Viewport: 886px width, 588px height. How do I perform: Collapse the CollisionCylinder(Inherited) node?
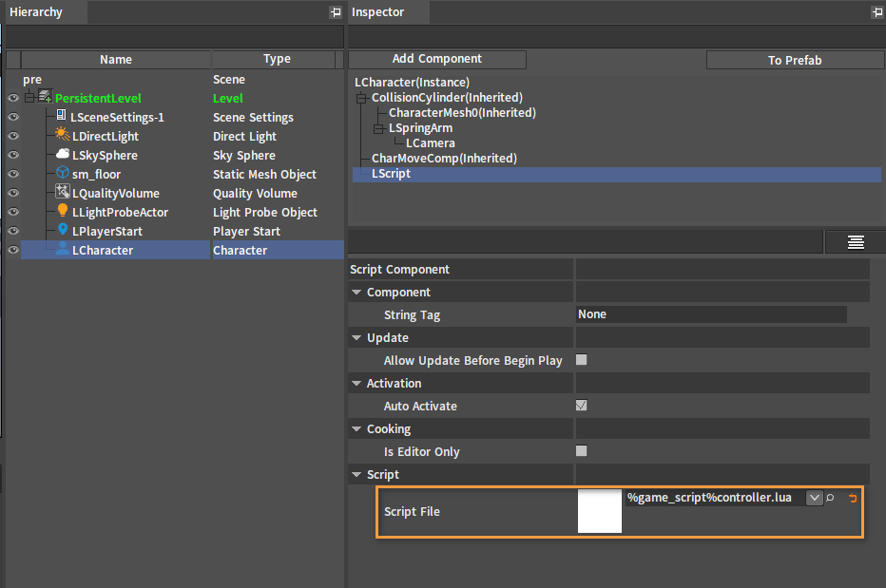point(361,98)
